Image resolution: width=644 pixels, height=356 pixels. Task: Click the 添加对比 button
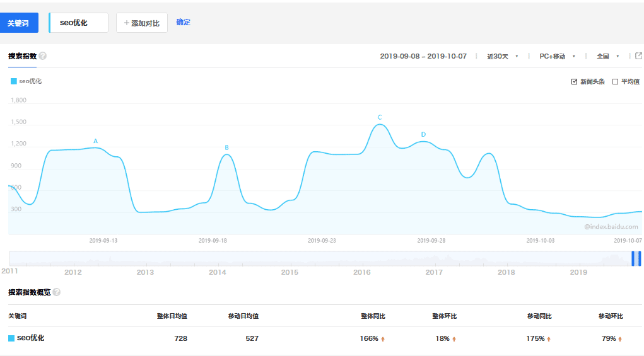coord(142,23)
